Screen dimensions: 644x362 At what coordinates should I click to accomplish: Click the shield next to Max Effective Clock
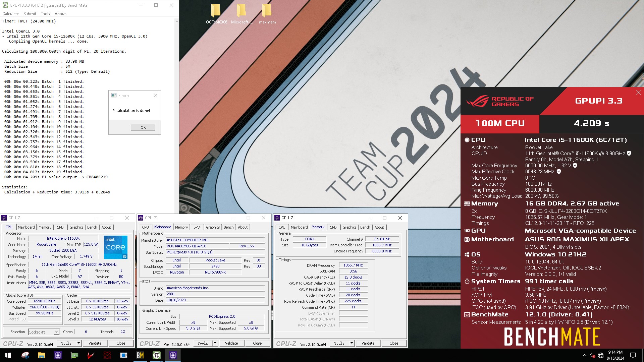point(559,171)
